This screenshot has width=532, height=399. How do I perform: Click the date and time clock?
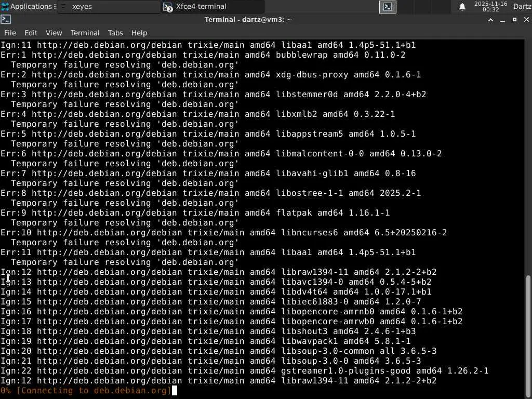[x=490, y=6]
